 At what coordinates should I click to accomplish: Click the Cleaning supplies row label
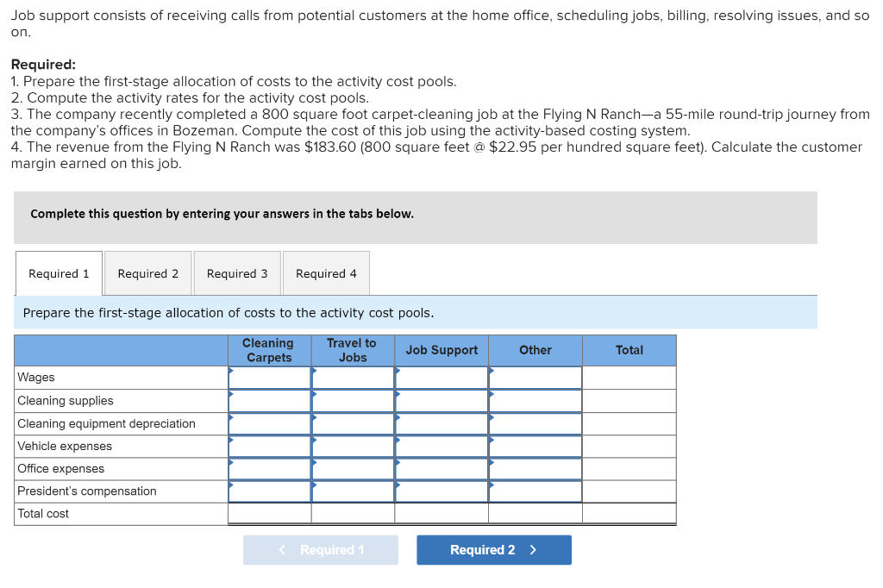click(66, 400)
